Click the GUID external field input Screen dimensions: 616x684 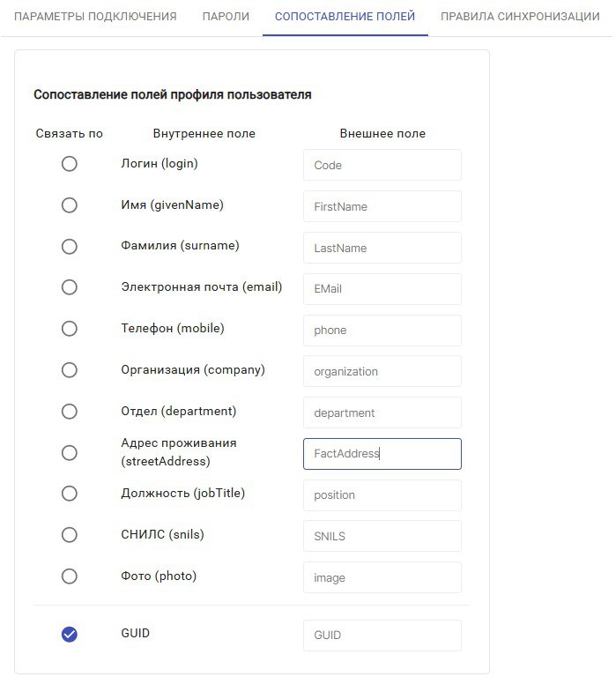click(x=382, y=636)
